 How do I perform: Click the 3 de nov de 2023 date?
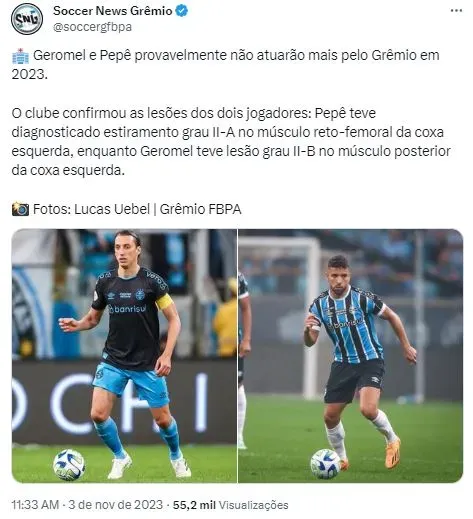pos(116,505)
